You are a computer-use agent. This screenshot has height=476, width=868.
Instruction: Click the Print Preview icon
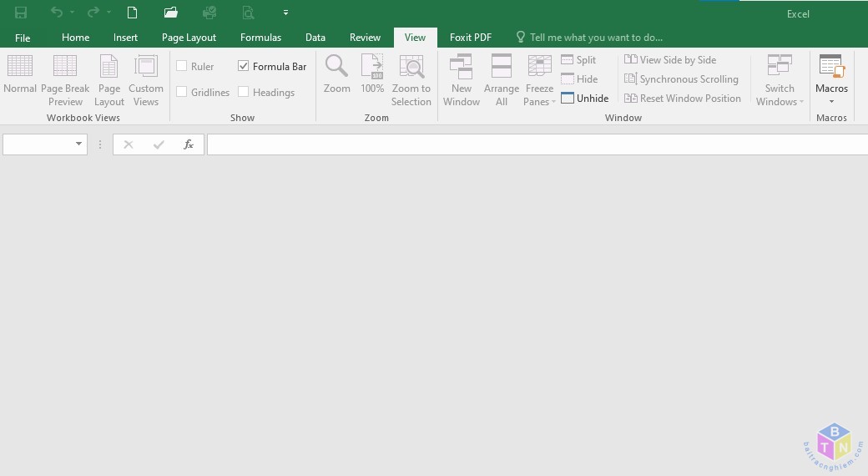pos(249,13)
